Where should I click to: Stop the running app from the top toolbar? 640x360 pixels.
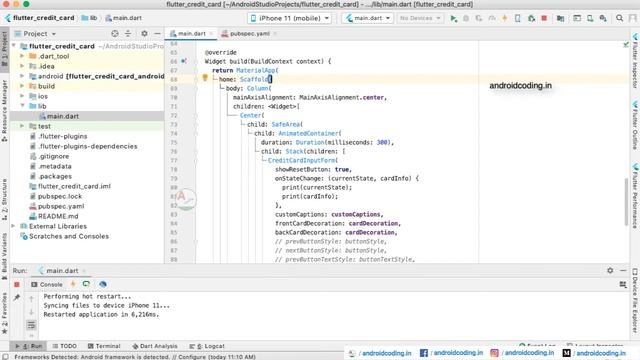click(x=544, y=18)
